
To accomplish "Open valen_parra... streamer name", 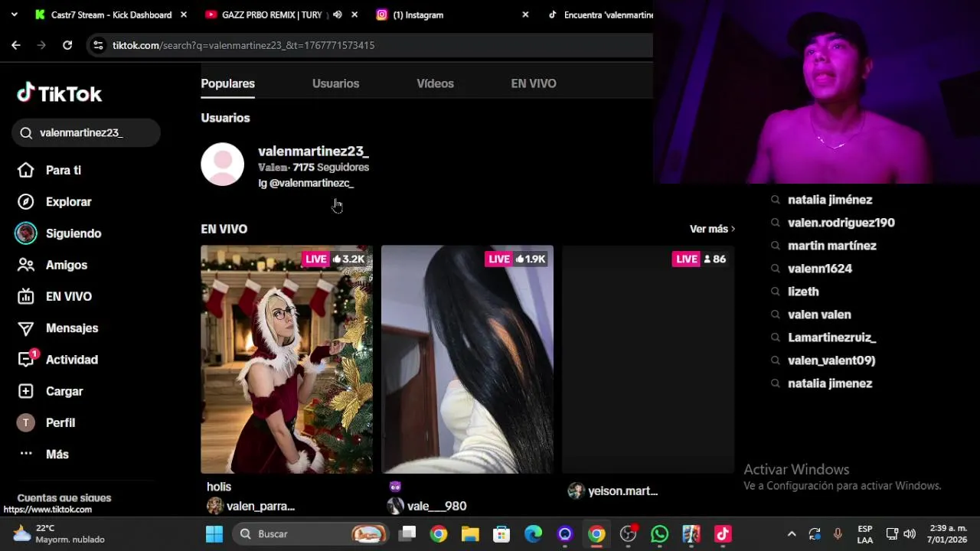I will [x=260, y=506].
